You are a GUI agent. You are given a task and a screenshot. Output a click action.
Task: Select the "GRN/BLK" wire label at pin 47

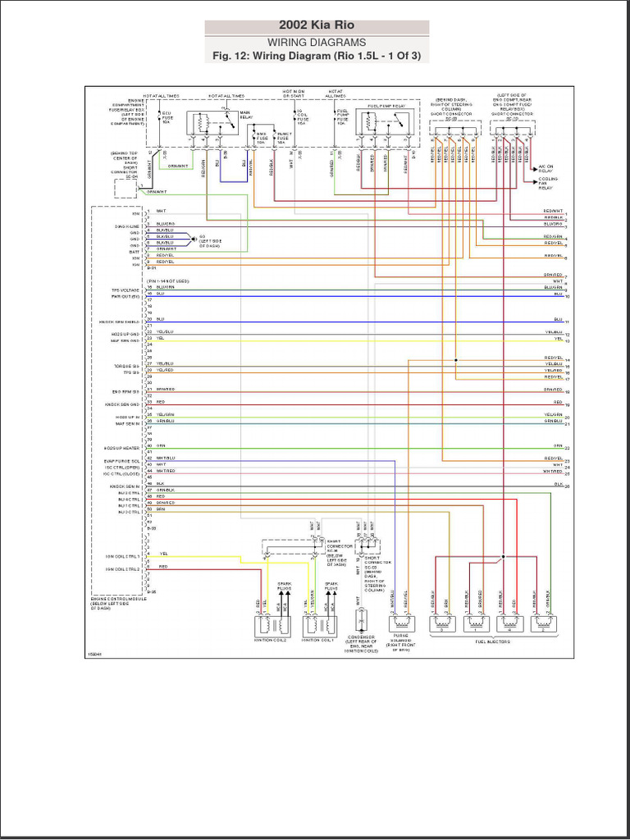165,490
